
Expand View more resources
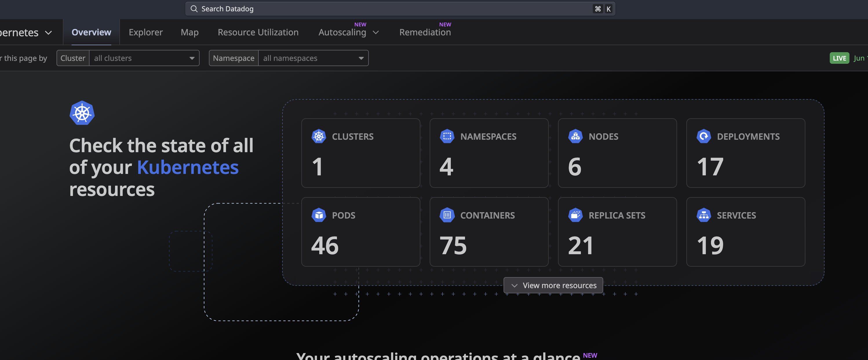coord(553,285)
